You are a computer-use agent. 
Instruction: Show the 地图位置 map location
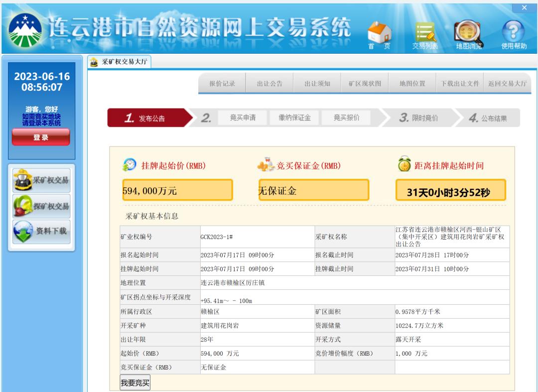click(x=412, y=84)
